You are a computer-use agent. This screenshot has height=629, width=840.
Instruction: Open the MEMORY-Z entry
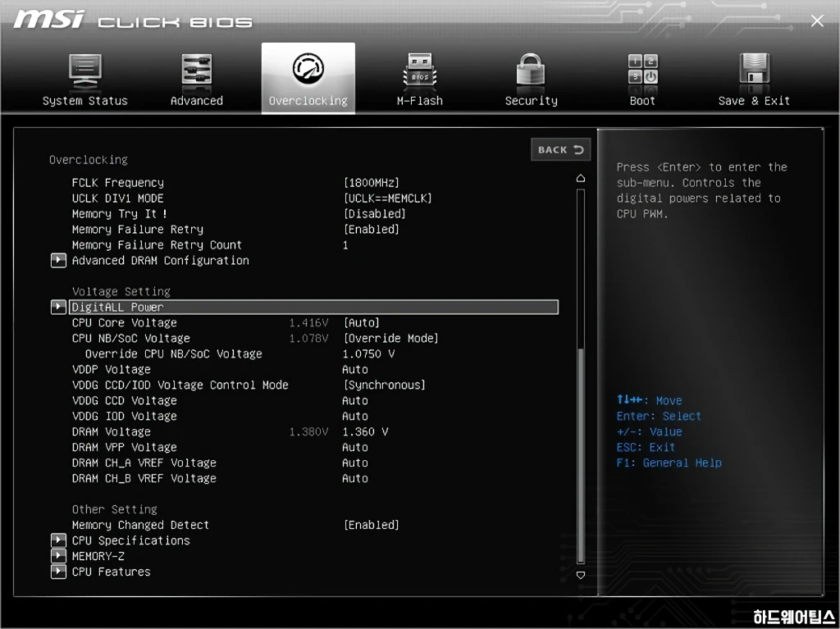click(x=98, y=555)
